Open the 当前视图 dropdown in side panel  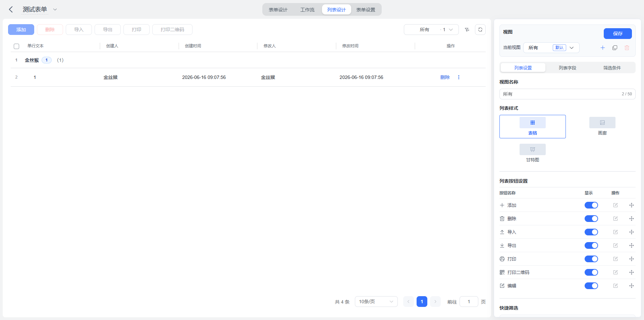[551, 48]
